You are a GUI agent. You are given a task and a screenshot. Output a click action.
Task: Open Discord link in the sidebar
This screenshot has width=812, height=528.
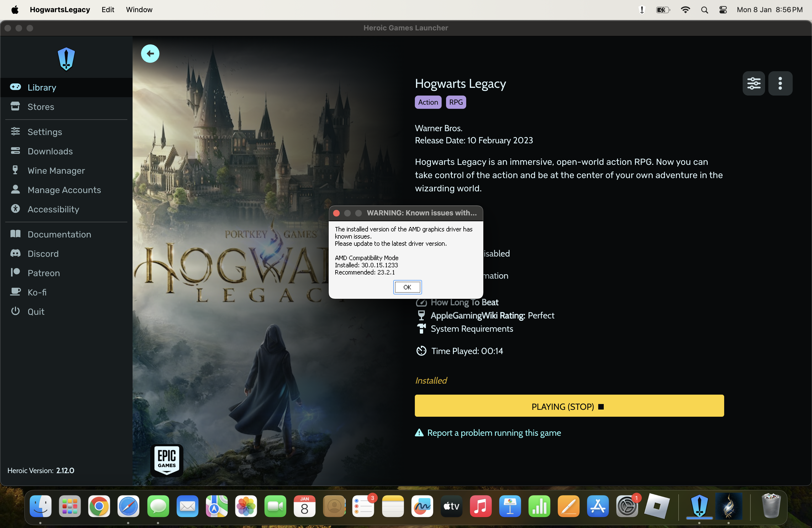click(66, 254)
